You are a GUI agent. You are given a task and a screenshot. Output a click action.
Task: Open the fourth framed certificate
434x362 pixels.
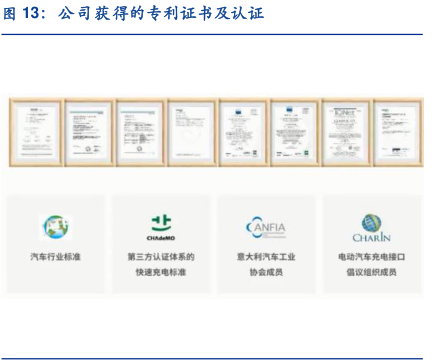pyautogui.click(x=192, y=133)
